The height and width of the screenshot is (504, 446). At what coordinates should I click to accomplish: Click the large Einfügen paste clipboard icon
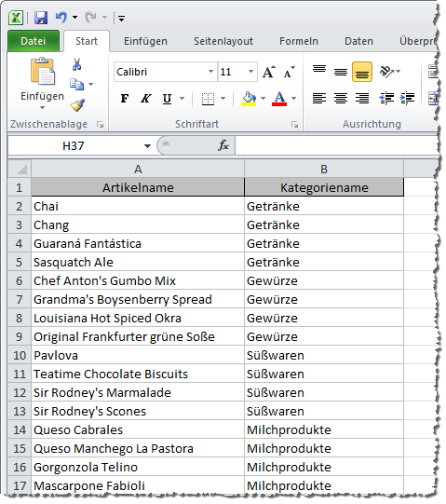point(43,72)
